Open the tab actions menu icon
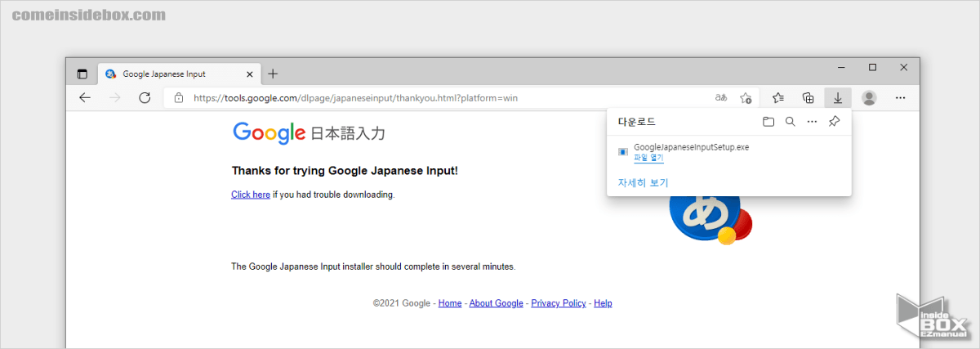 tap(82, 74)
